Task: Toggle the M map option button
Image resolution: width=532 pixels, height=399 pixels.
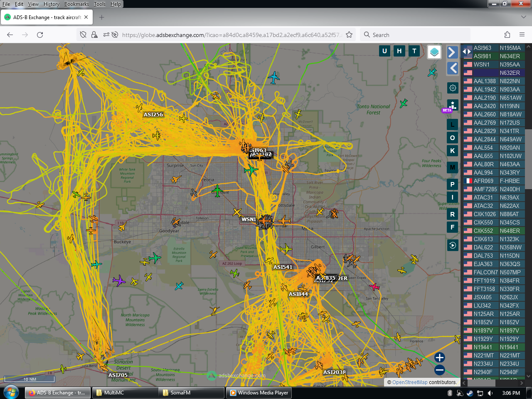Action: [453, 167]
